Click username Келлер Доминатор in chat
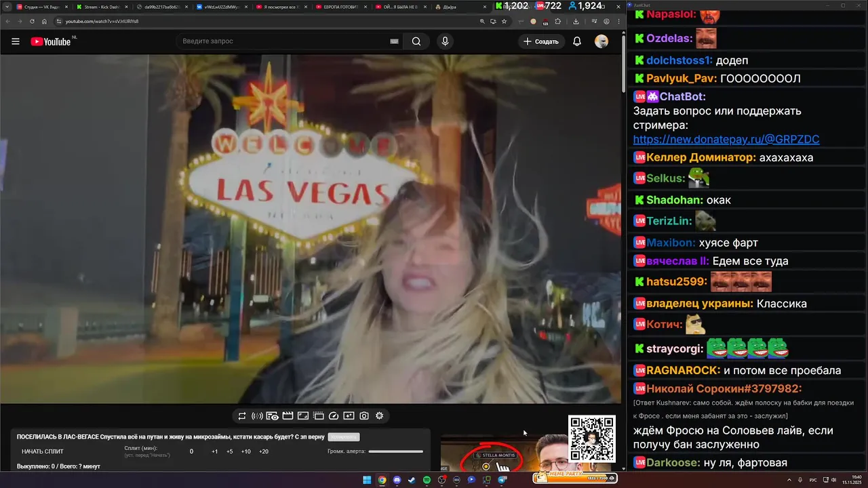Screen dimensions: 868x488 701,157
